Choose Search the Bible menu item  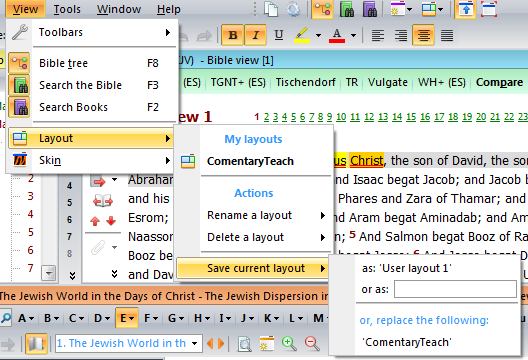(x=91, y=85)
